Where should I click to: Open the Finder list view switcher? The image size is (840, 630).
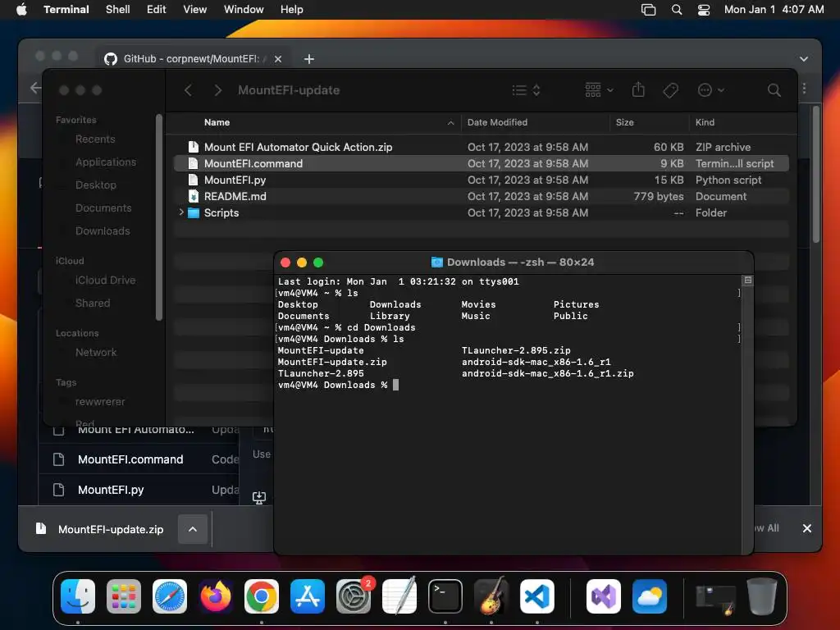coord(526,90)
